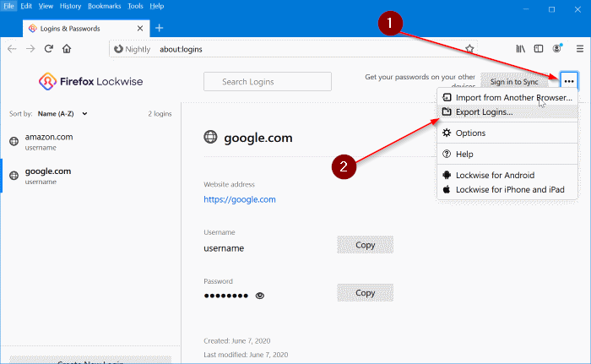Open the hamburger application menu
Image resolution: width=591 pixels, height=364 pixels.
click(x=580, y=49)
